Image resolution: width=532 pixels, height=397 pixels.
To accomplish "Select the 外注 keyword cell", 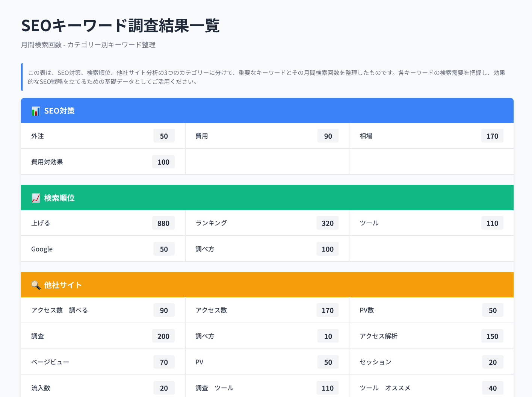I will 38,136.
